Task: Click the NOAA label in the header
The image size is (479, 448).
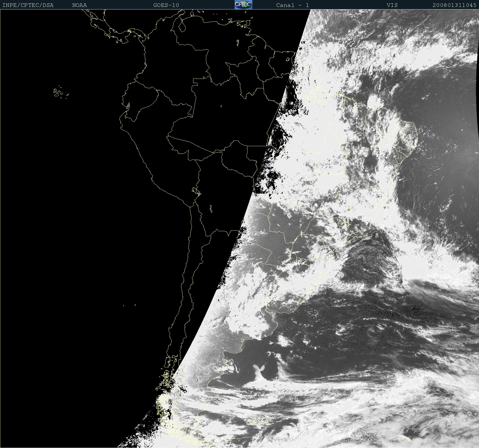Action: click(x=79, y=5)
